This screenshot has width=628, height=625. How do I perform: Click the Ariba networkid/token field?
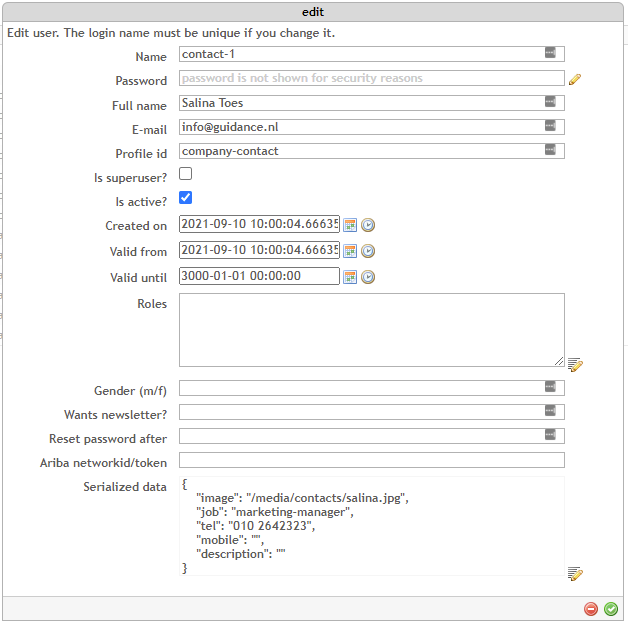(x=371, y=461)
